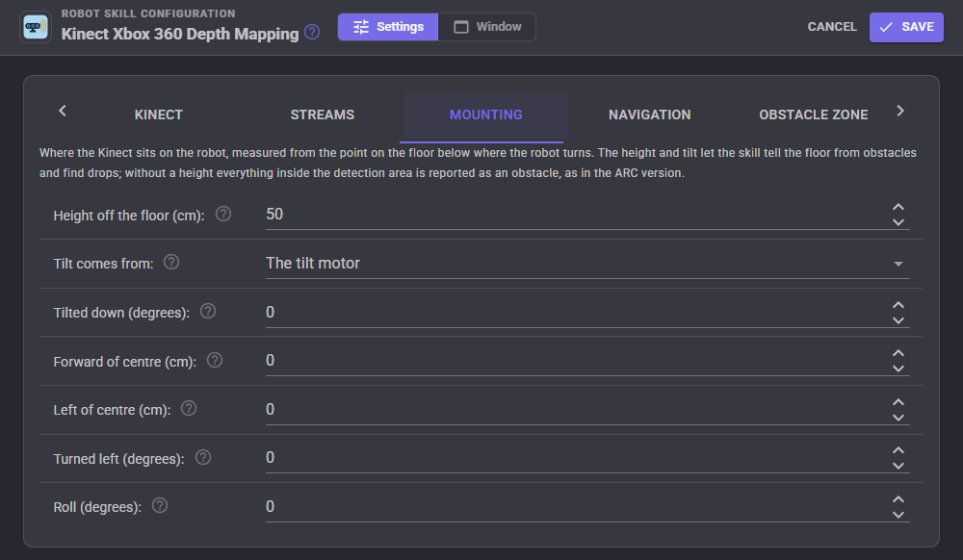Open the Obstacle Zone tab
The height and width of the screenshot is (560, 963).
click(x=813, y=115)
